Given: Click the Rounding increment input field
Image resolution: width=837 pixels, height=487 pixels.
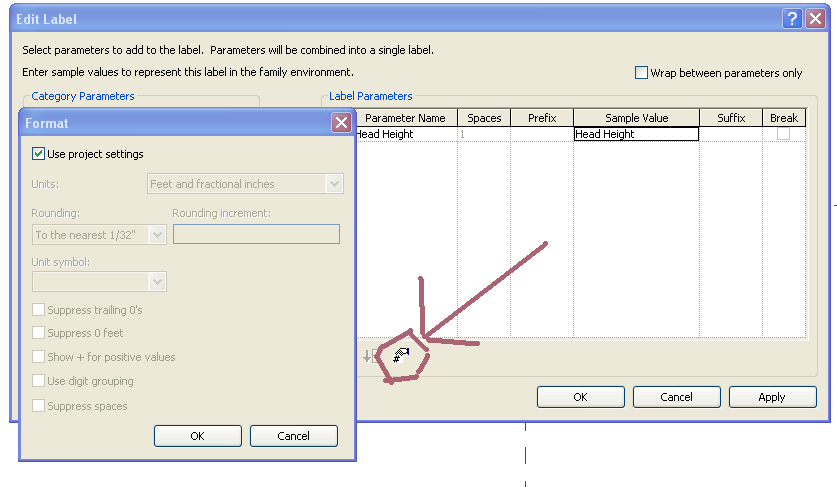Looking at the screenshot, I should pyautogui.click(x=256, y=234).
